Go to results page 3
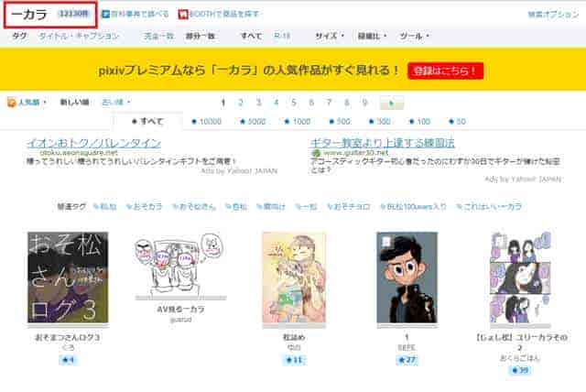The width and height of the screenshot is (586, 392). pyautogui.click(x=258, y=103)
